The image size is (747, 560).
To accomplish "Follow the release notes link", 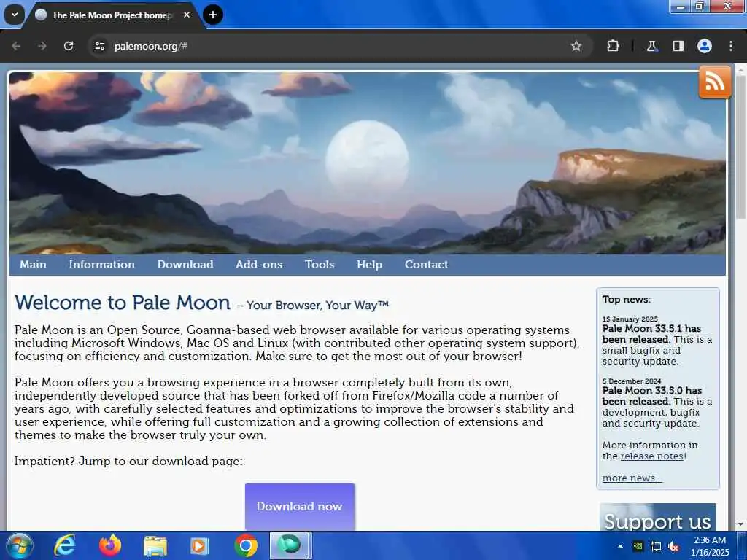I will 651,456.
